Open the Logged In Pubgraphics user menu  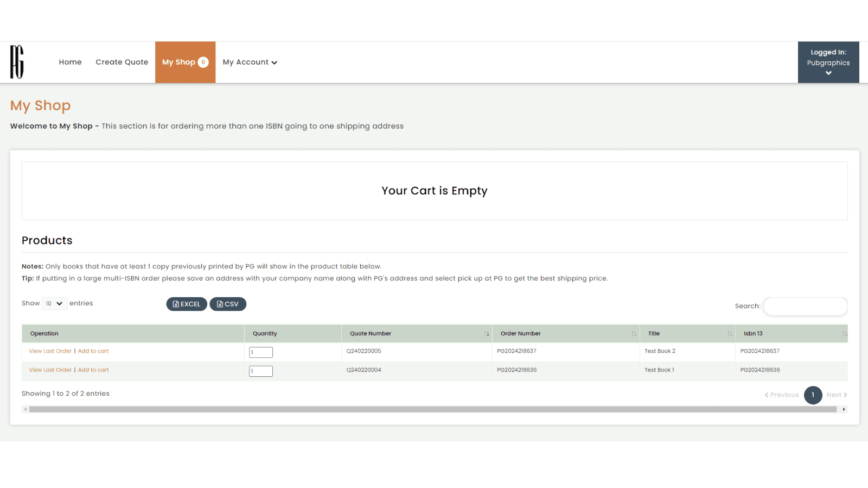[828, 62]
